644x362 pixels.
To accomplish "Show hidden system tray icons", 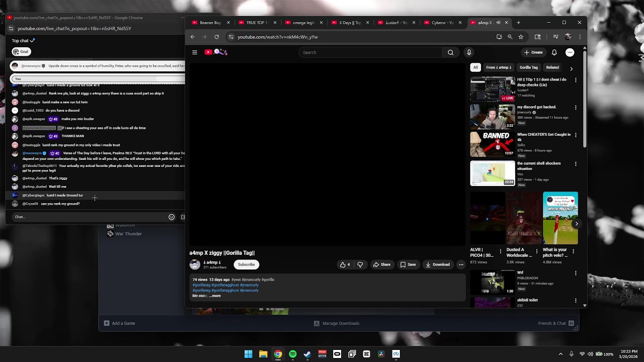I will point(560,354).
